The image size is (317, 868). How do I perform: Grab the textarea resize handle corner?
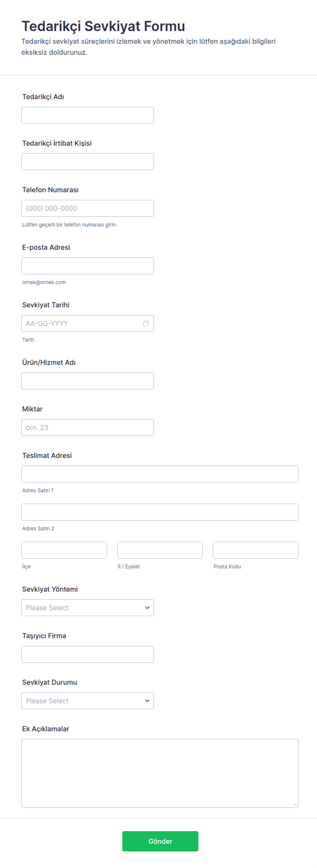[295, 804]
